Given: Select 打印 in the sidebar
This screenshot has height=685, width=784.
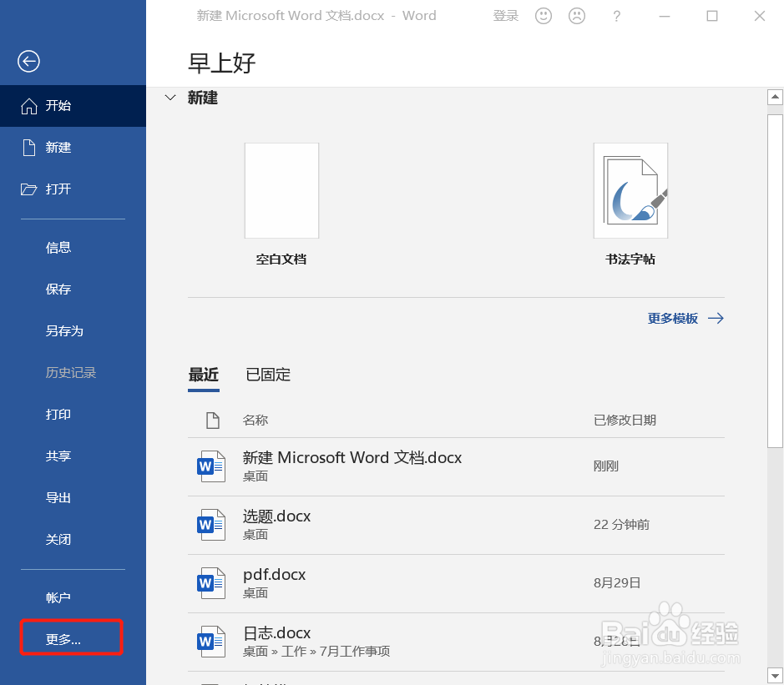Looking at the screenshot, I should pos(58,414).
